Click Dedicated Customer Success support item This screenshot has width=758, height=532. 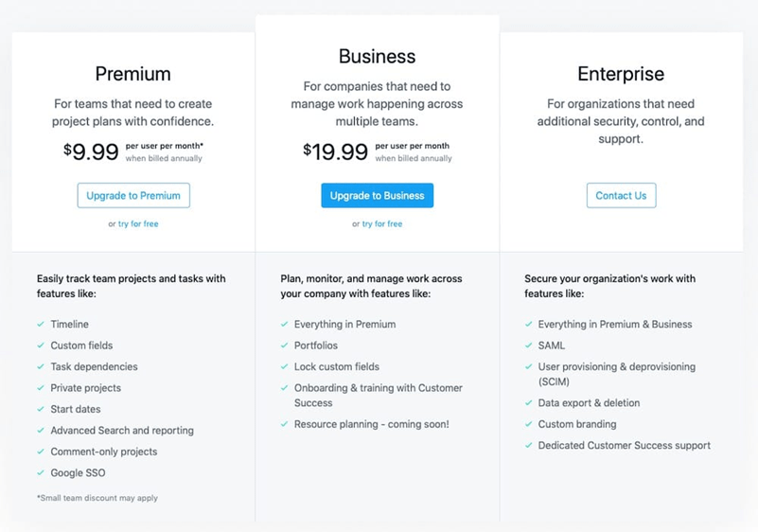pos(624,446)
